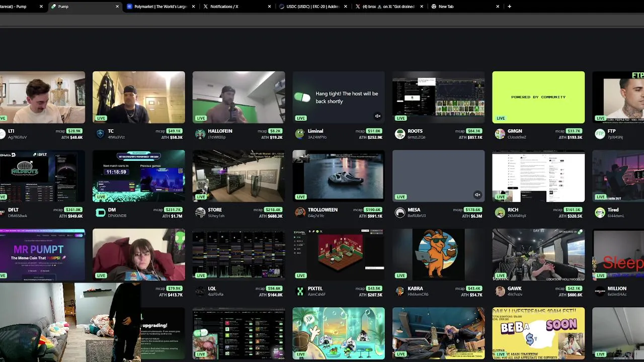Click the HALLOFEIN coin avatar
644x362 pixels.
pyautogui.click(x=200, y=134)
